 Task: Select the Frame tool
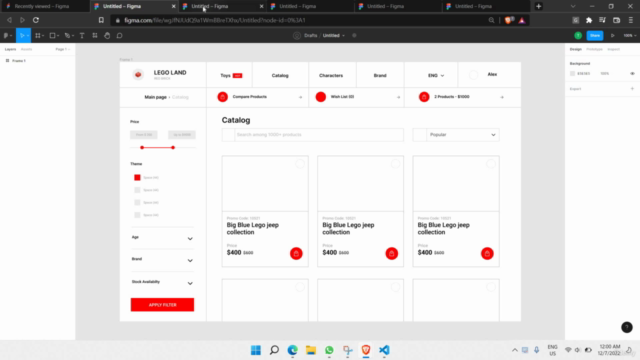38,36
